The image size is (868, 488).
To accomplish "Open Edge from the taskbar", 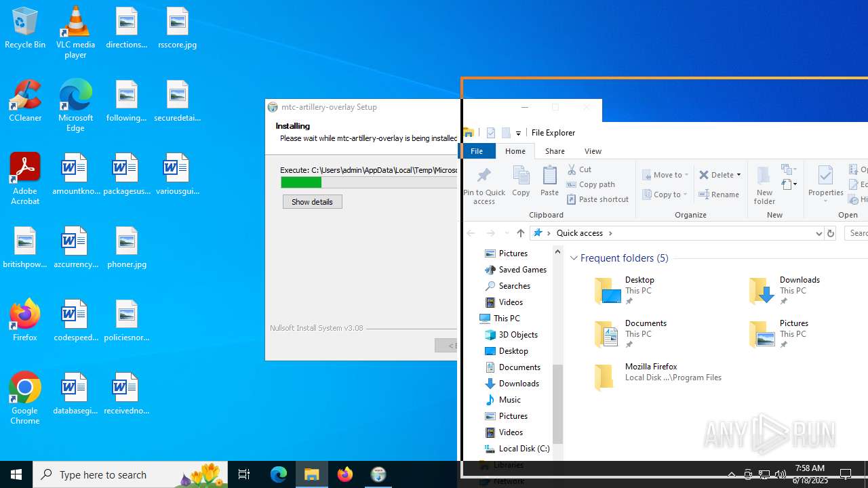I will [x=279, y=474].
